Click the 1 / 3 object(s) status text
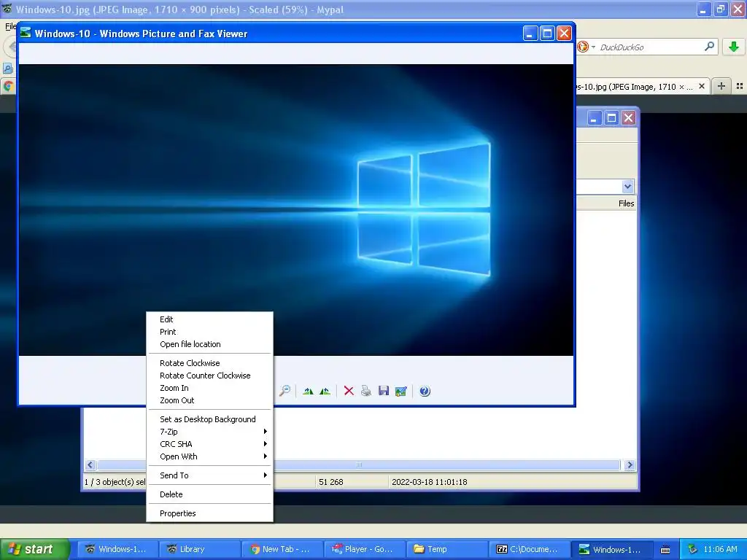The image size is (747, 560). 115,482
